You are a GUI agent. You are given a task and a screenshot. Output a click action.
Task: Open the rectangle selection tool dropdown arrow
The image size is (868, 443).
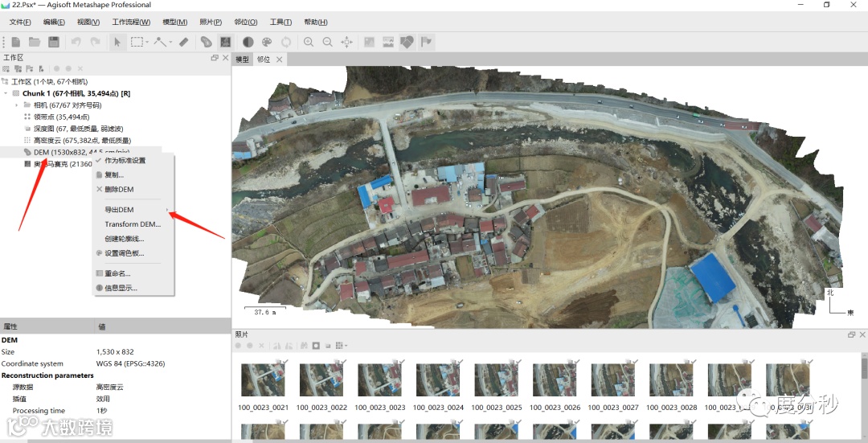click(147, 43)
